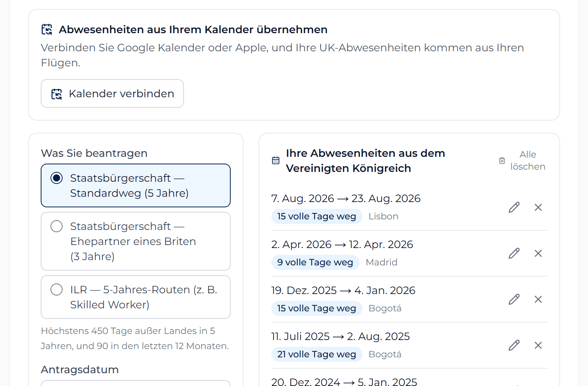Click the Madrid location label
Image resolution: width=588 pixels, height=386 pixels.
pyautogui.click(x=381, y=262)
